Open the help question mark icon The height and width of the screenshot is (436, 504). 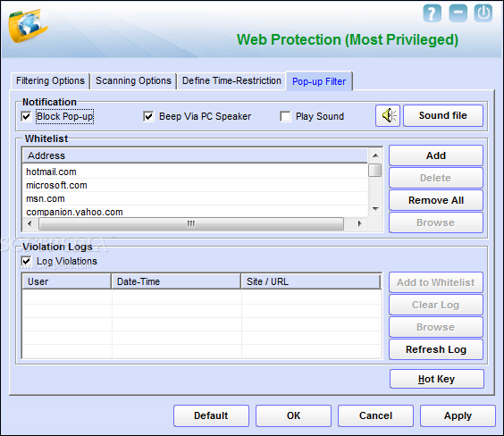click(432, 13)
